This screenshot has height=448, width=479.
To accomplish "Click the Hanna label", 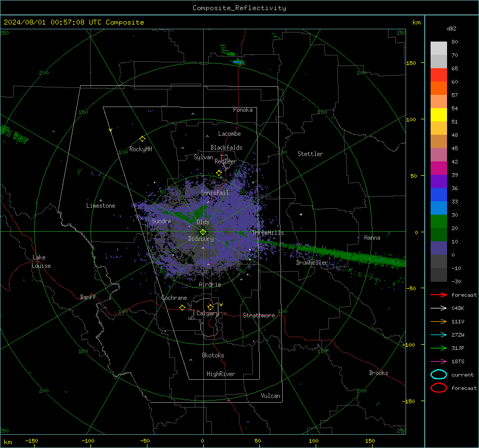I will click(372, 238).
